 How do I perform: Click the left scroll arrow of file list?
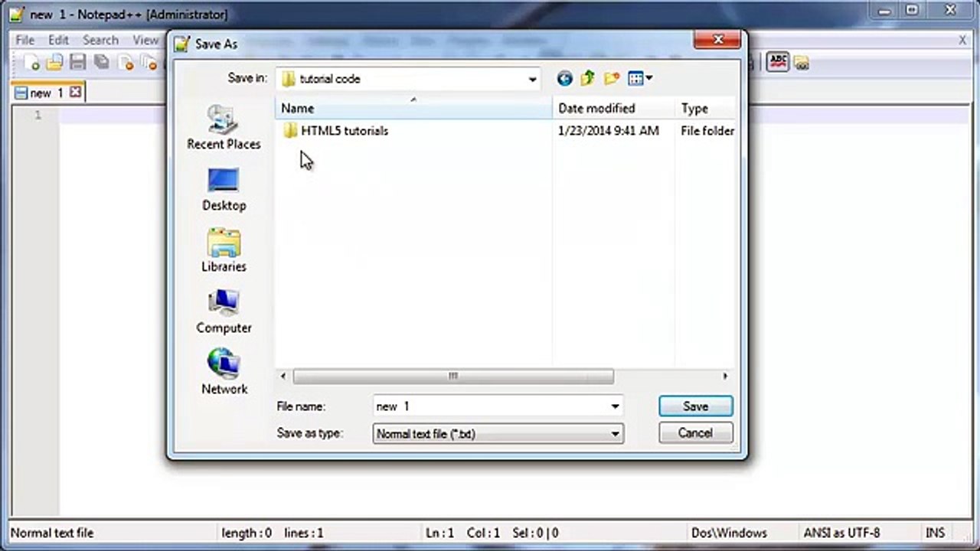click(x=283, y=376)
